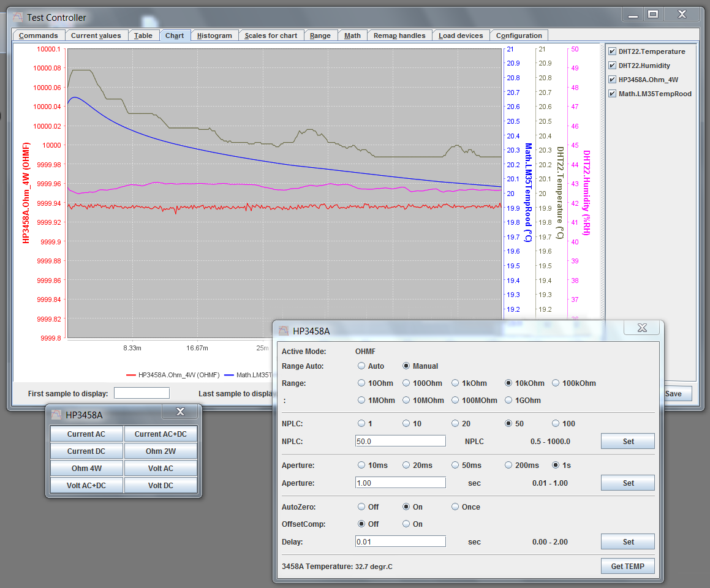Select NPLC value 100
710x588 pixels.
click(556, 424)
